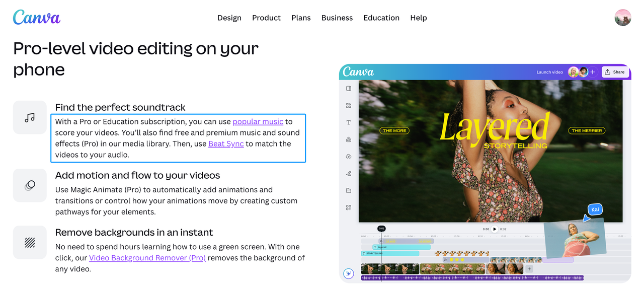This screenshot has height=288, width=644.
Task: Play the video with the timeline play button
Action: (x=495, y=229)
